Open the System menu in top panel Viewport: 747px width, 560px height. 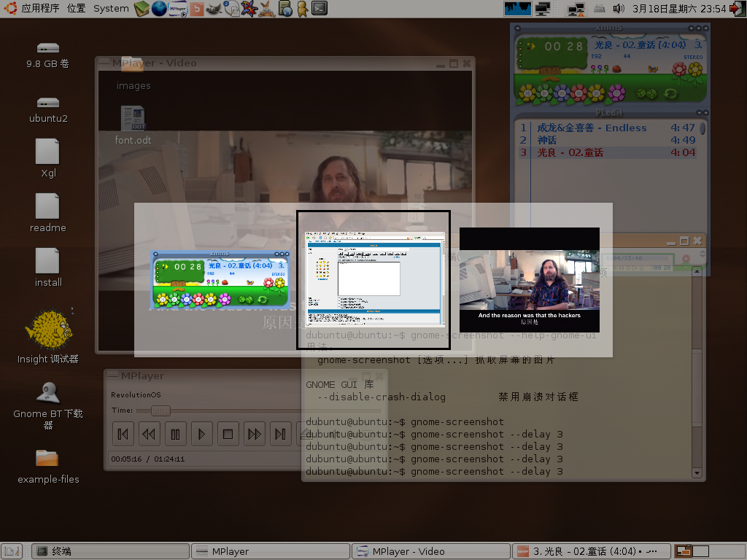(111, 8)
